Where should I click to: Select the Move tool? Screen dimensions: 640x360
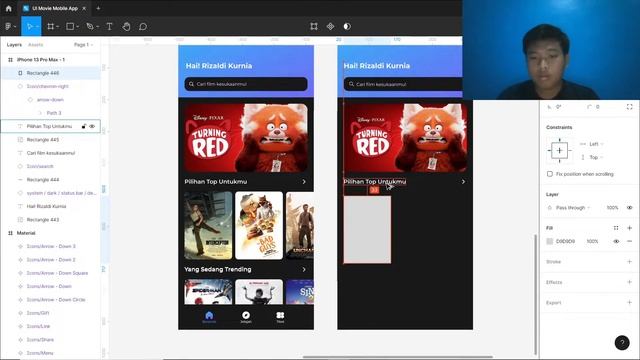point(29,27)
